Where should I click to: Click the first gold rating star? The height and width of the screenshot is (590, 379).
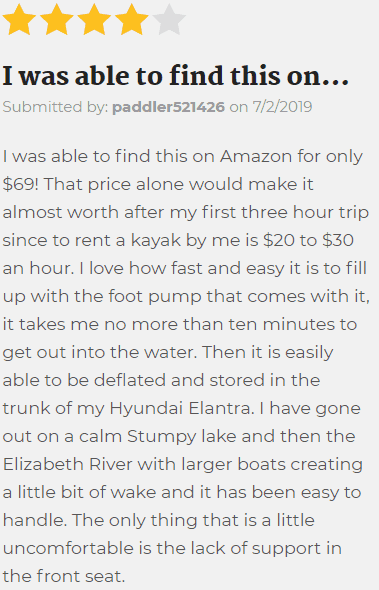19,20
